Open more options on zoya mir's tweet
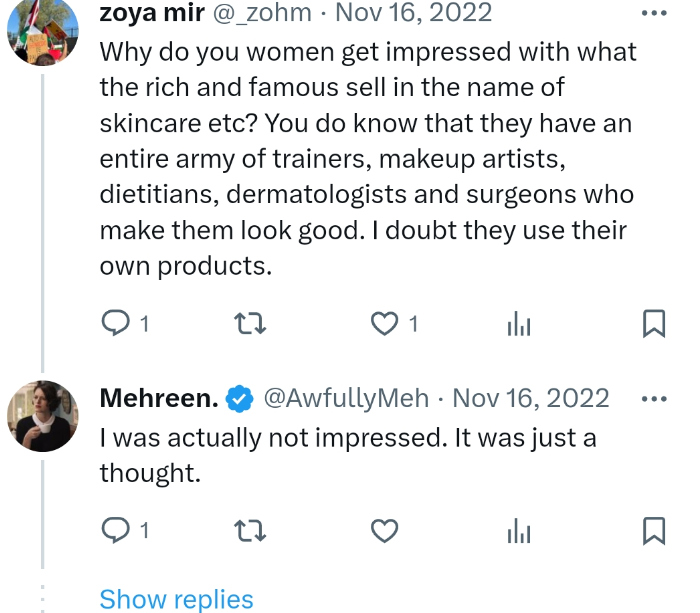 (x=653, y=13)
